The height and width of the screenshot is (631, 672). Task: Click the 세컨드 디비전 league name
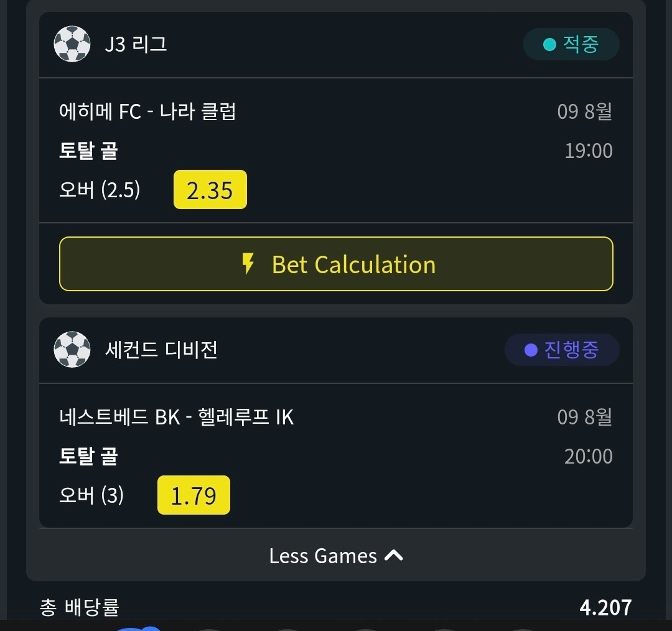point(161,350)
